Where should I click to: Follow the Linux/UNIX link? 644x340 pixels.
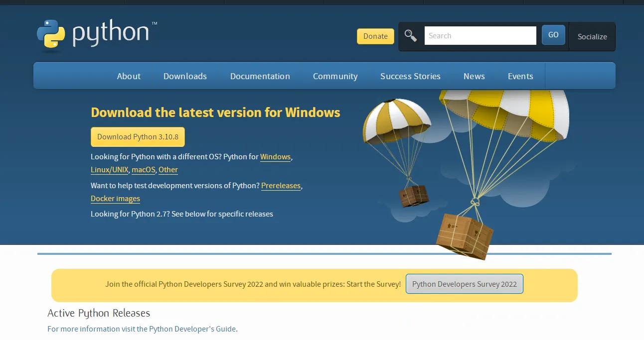110,170
